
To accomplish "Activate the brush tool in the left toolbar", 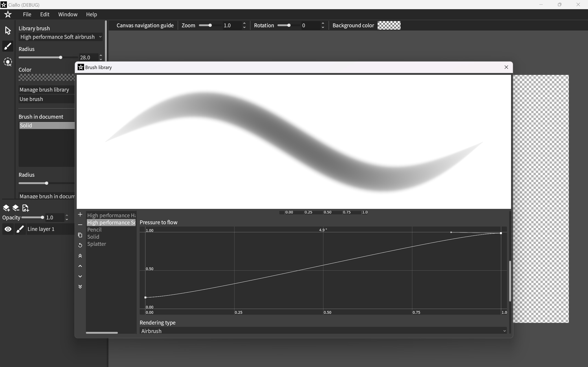I will (x=8, y=46).
